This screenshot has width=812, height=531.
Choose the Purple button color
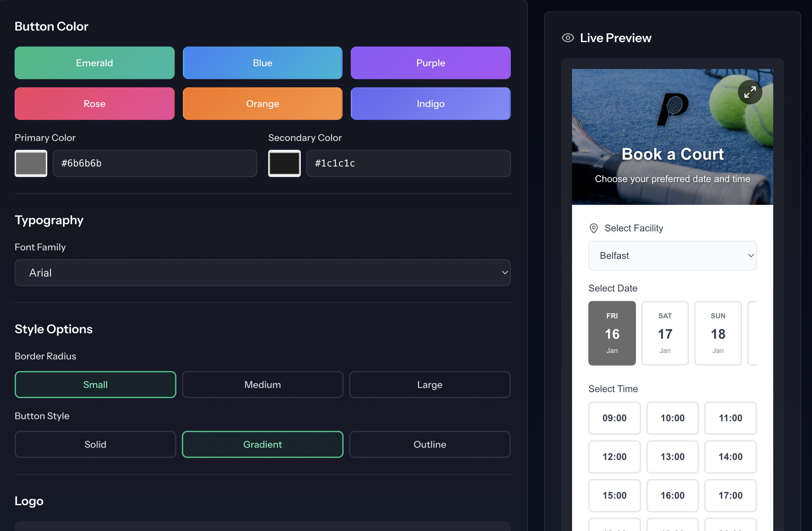(431, 63)
